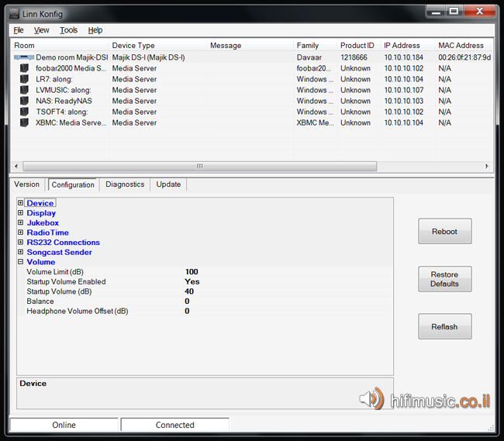Click IP address 10.10.10.184
Viewport: 504px width, 441px height.
[404, 57]
